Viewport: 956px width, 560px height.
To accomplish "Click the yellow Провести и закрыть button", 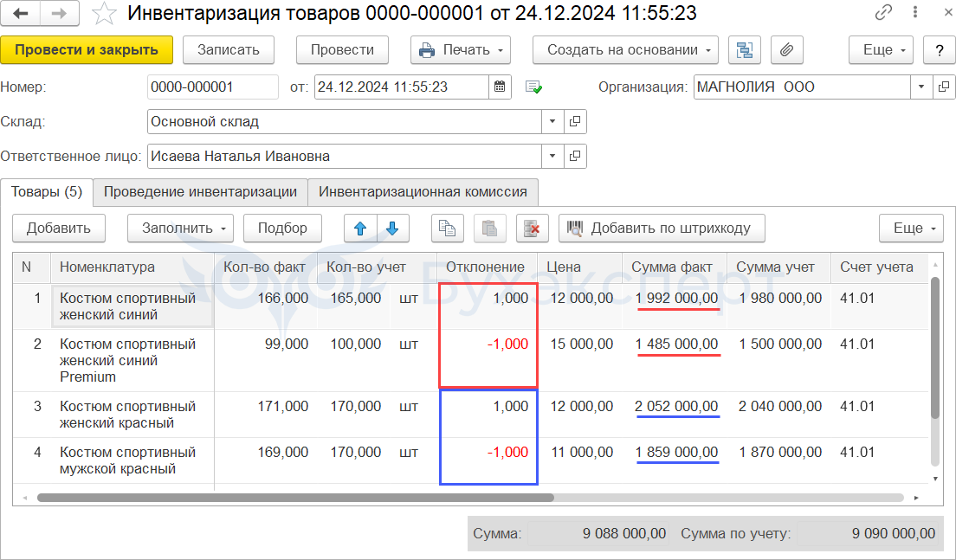I will pos(87,50).
